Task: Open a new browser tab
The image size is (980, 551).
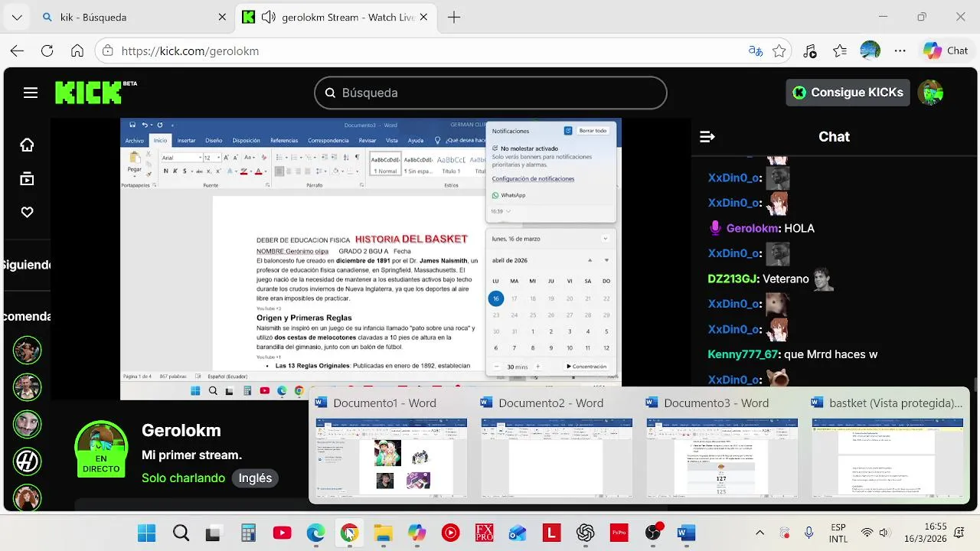Action: (454, 17)
